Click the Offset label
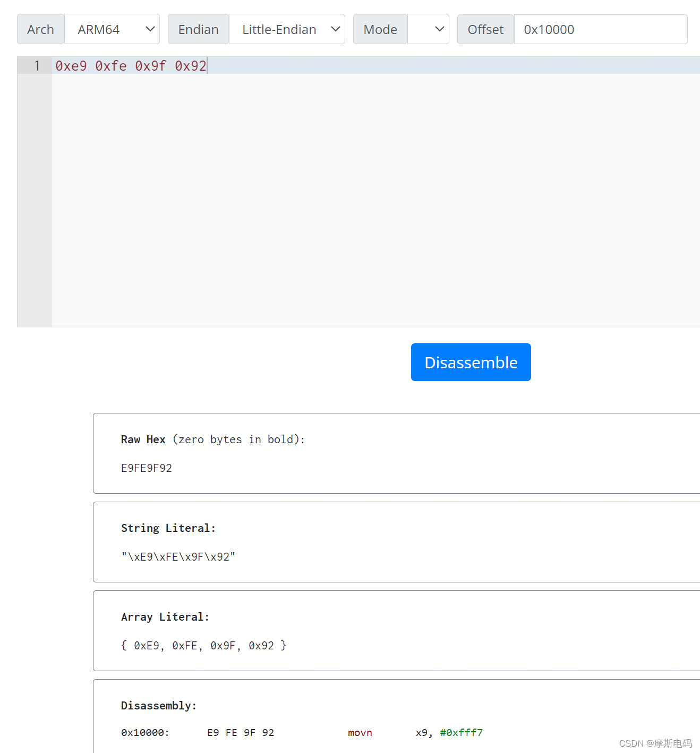This screenshot has width=700, height=753. click(x=485, y=29)
